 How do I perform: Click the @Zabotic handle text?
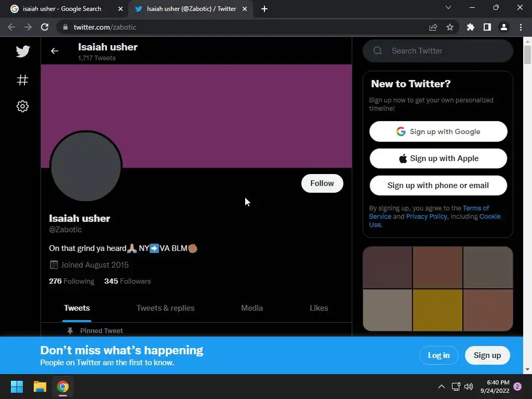(65, 230)
